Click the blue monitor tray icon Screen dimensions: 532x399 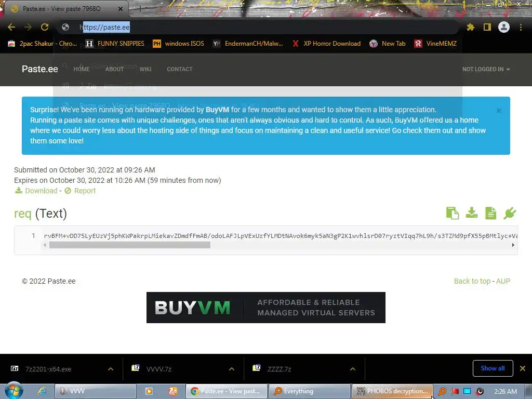coord(467,391)
